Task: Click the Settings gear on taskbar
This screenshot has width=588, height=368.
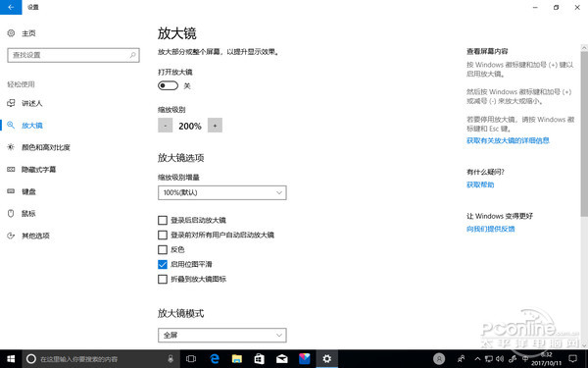Action: [x=327, y=359]
